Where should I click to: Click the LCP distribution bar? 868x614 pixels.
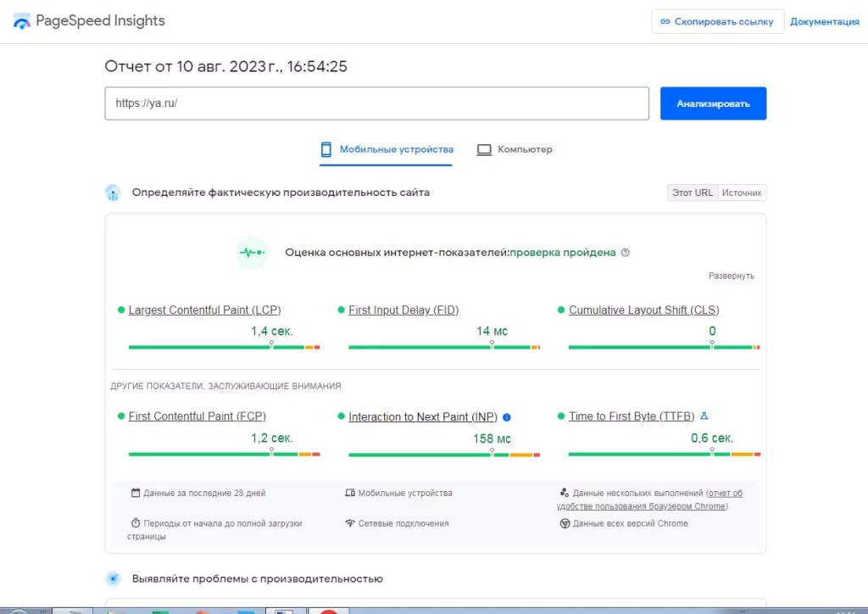coord(224,347)
